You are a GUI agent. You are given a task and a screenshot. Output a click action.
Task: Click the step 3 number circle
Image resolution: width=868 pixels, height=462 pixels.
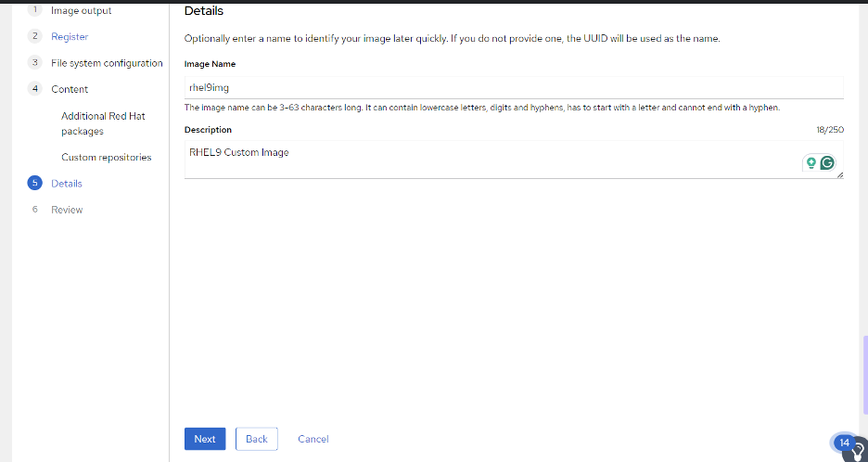click(35, 62)
